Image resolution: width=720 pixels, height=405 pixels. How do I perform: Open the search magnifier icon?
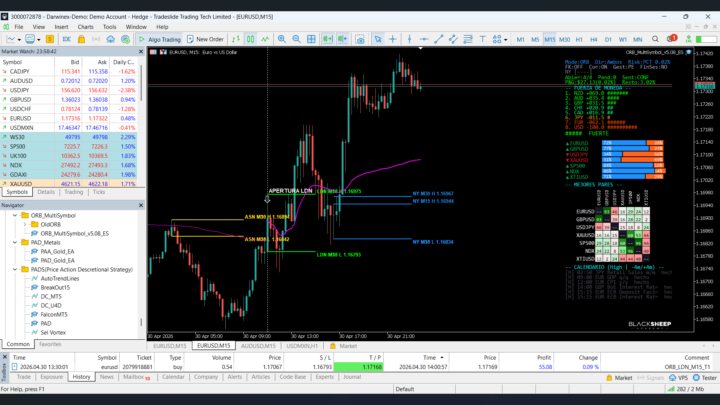coord(655,39)
